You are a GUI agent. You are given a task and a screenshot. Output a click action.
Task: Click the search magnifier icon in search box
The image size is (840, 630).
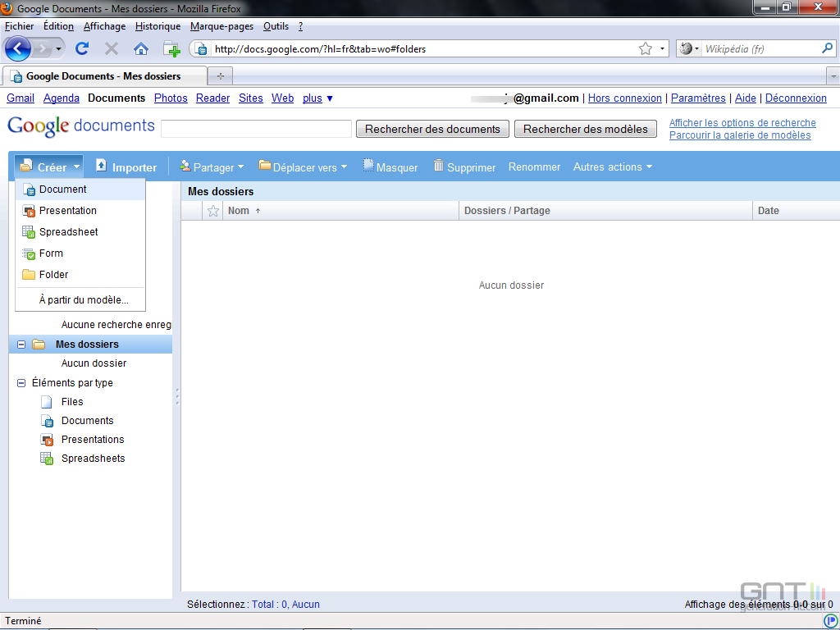click(x=827, y=48)
